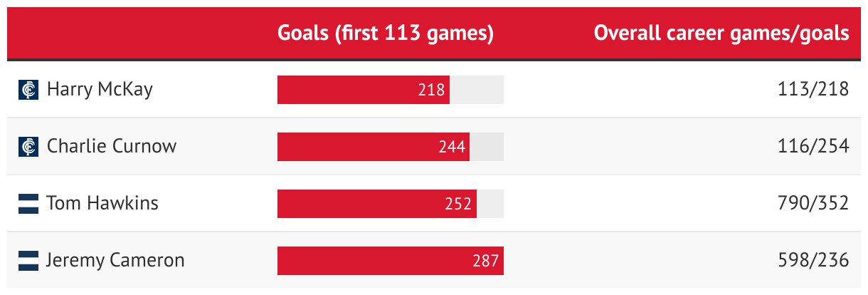Click the full red bar showing 287 goals
The image size is (868, 295).
coord(391,261)
